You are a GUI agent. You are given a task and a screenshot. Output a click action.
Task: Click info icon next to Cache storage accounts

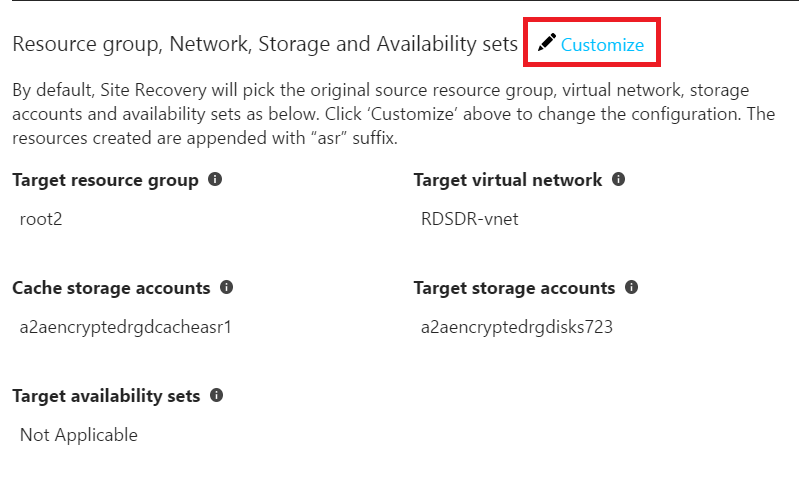click(x=226, y=287)
